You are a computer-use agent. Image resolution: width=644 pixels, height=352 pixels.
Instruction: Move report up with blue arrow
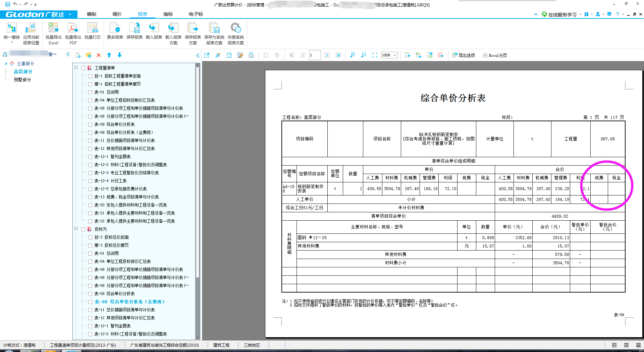pyautogui.click(x=109, y=55)
